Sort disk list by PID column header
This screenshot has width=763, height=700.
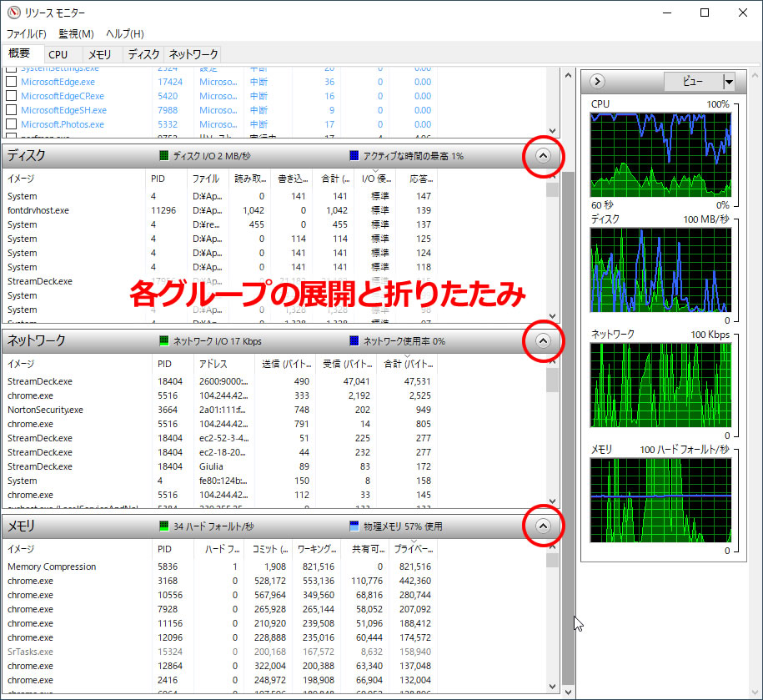tap(166, 179)
